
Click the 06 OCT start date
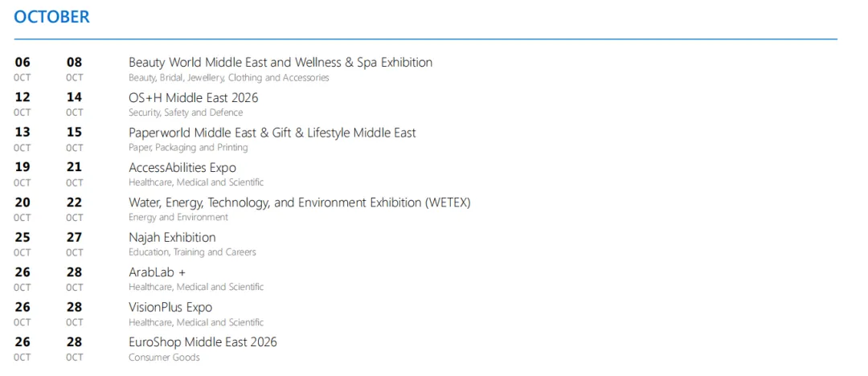pos(23,68)
